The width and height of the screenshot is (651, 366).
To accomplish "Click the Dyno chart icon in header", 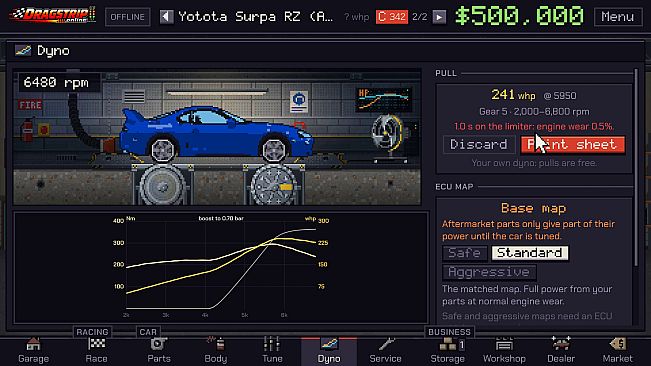I will click(x=23, y=51).
